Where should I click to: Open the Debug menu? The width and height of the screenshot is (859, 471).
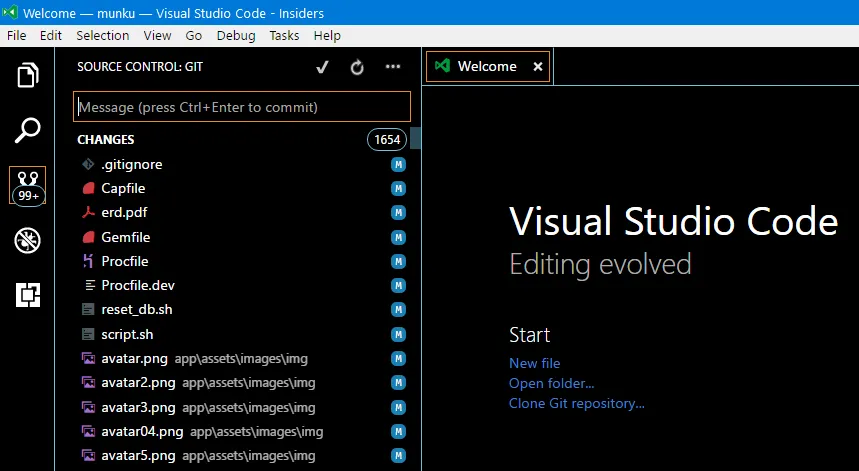pos(236,36)
